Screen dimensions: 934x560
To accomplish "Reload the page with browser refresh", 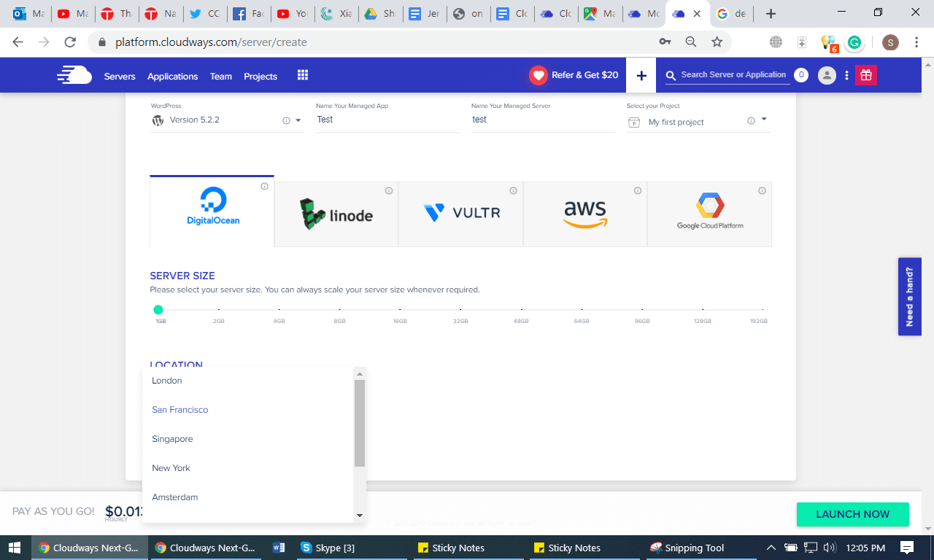I will click(71, 42).
